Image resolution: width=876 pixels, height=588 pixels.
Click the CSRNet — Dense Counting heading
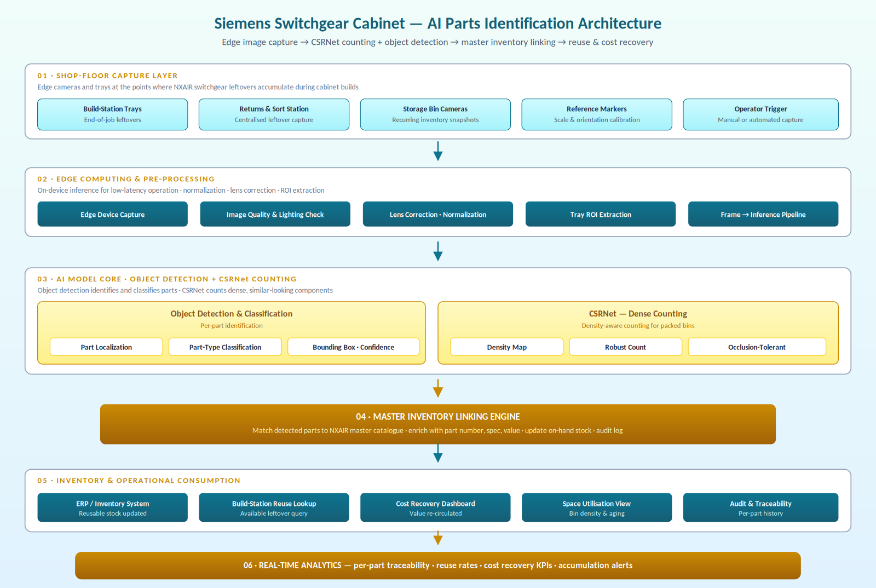coord(638,314)
